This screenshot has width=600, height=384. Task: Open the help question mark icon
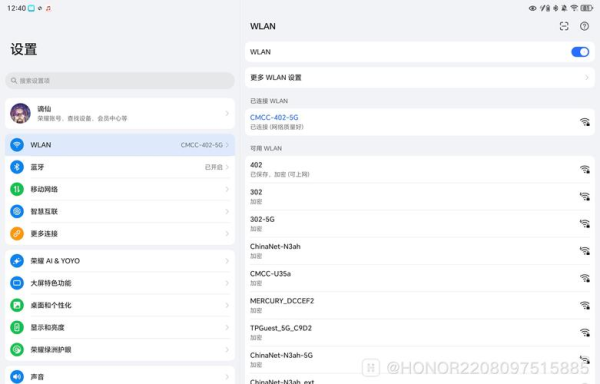[x=584, y=26]
